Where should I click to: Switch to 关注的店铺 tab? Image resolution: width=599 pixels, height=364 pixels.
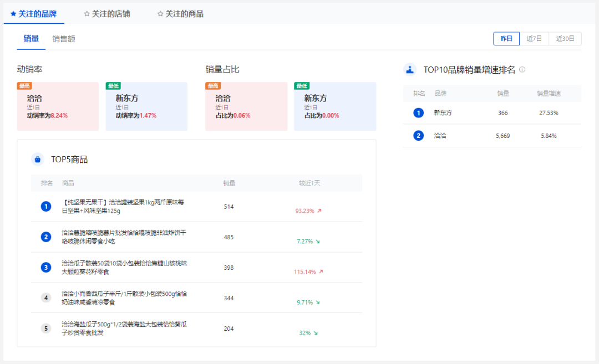(107, 14)
